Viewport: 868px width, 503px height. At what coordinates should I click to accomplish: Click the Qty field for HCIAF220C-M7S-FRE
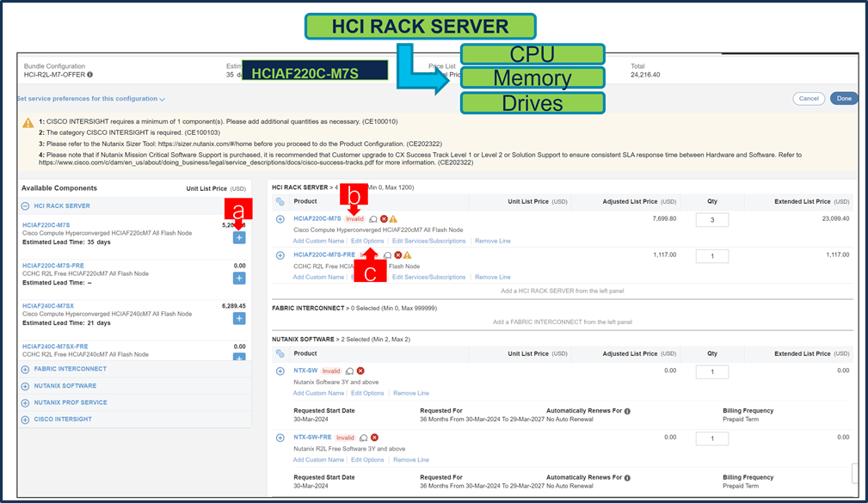[x=712, y=256]
